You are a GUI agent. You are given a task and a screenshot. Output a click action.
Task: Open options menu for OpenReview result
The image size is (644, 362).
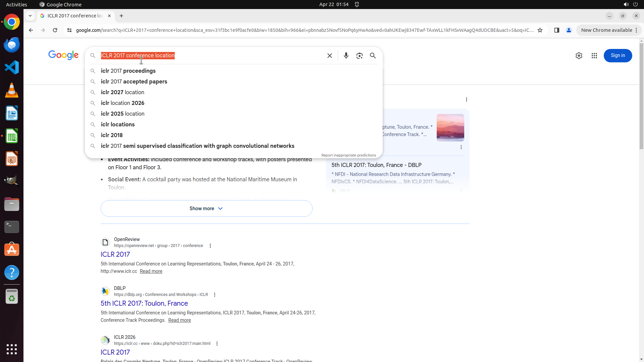pos(210,246)
